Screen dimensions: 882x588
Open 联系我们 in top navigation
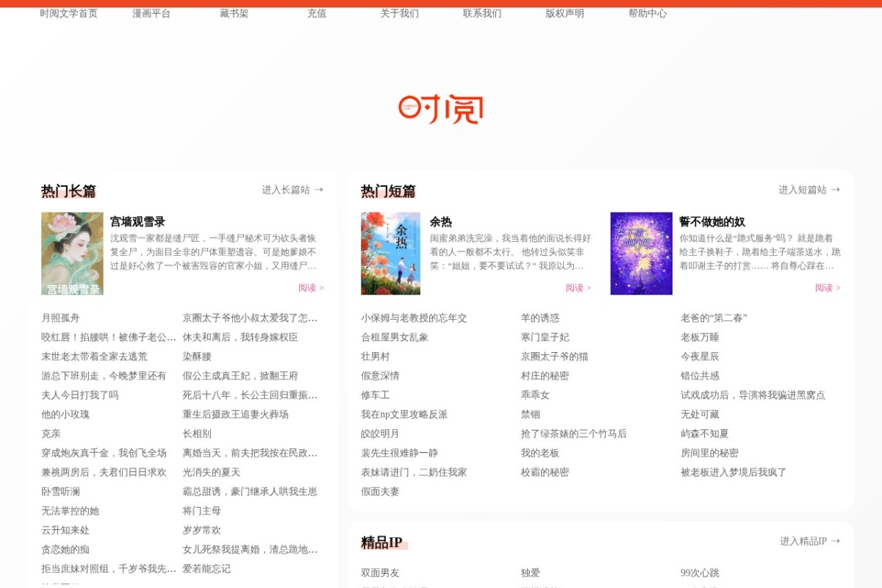[482, 13]
